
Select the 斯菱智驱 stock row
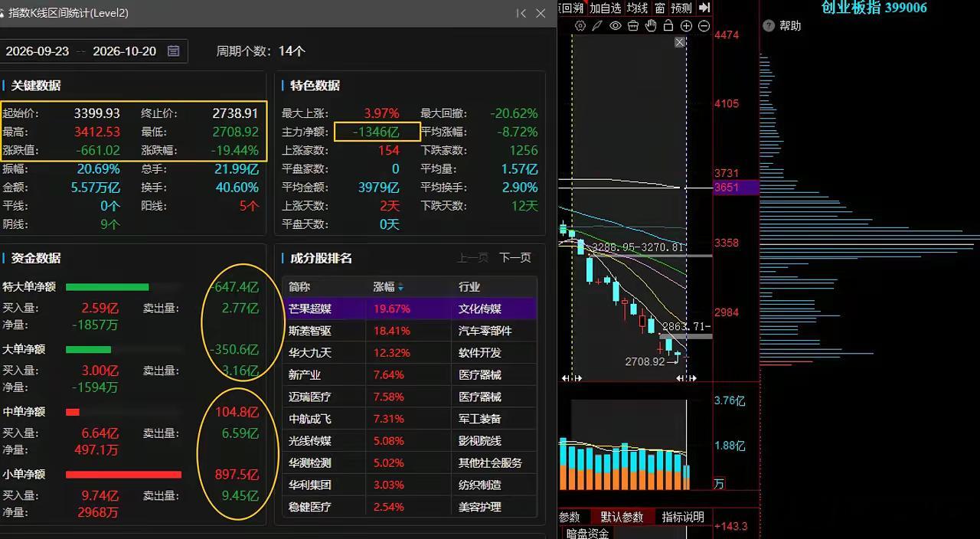click(x=410, y=331)
